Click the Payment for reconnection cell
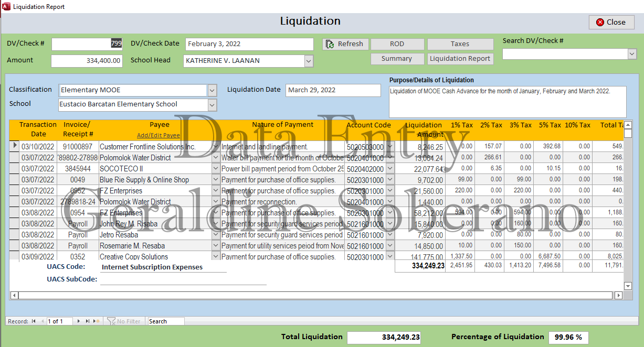The height and width of the screenshot is (347, 644). coord(282,202)
